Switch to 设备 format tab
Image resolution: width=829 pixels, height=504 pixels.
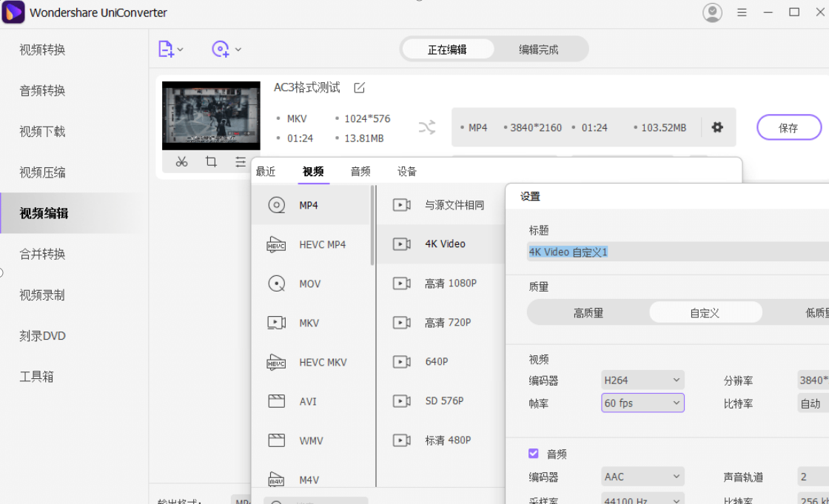pos(407,172)
